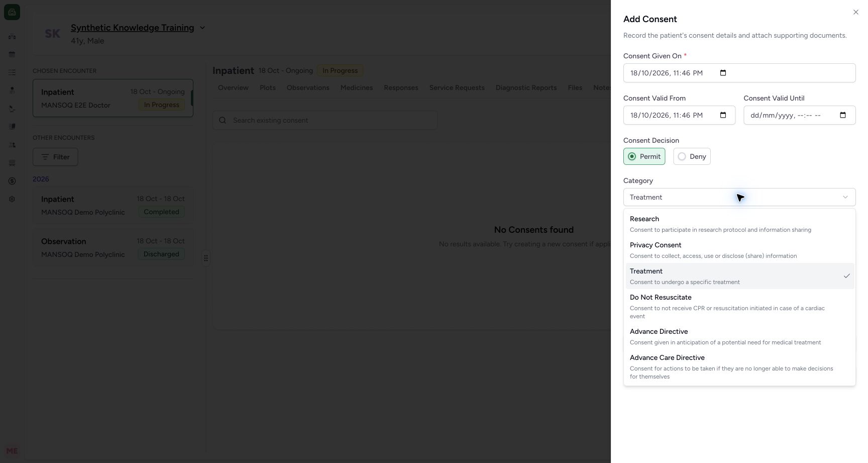Viewport: 868px width, 463px height.
Task: Switch to the Files tab
Action: (575, 87)
